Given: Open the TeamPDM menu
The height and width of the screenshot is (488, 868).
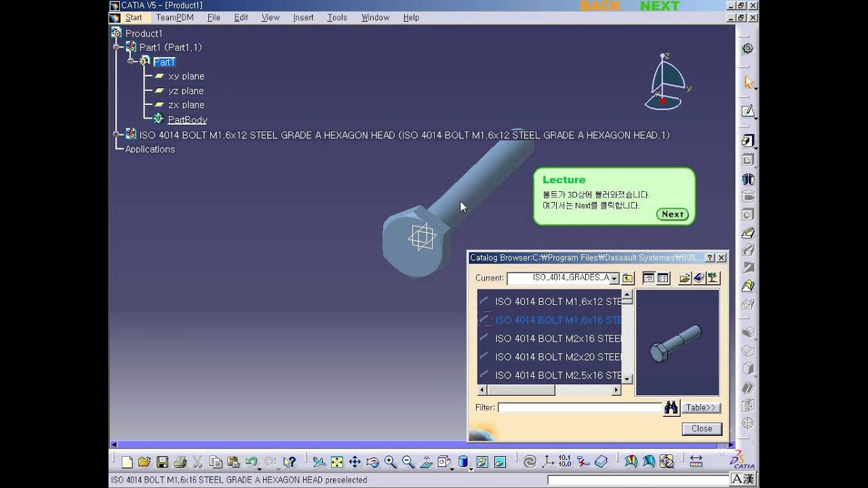Looking at the screenshot, I should (x=175, y=18).
